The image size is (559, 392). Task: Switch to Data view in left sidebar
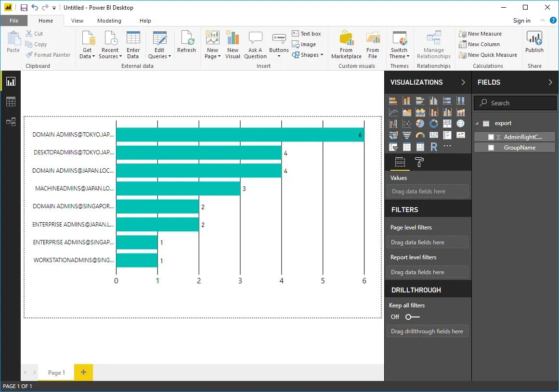click(11, 102)
